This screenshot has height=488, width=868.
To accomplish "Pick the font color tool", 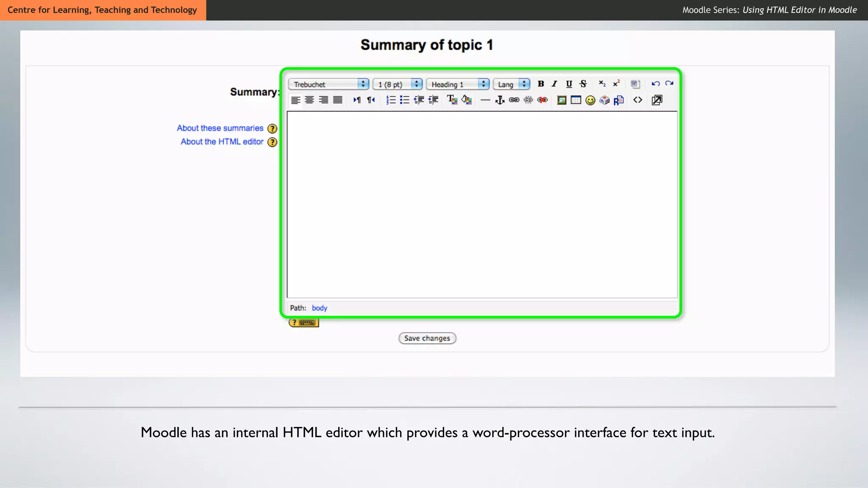I will pos(452,100).
